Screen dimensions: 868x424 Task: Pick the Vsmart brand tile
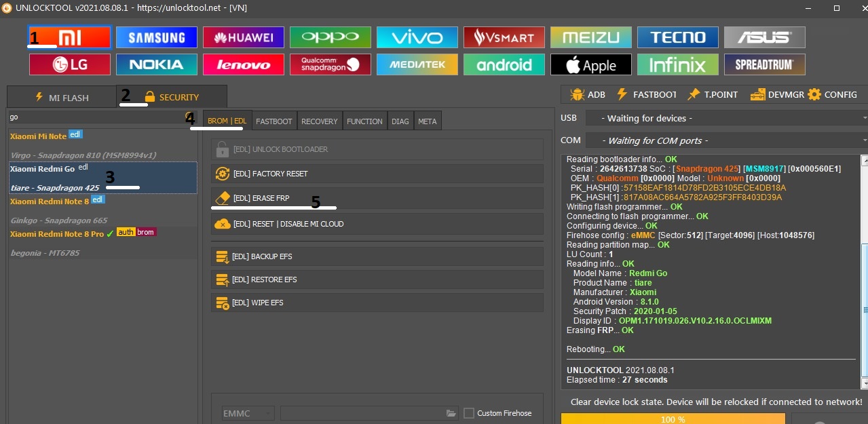[x=504, y=37]
